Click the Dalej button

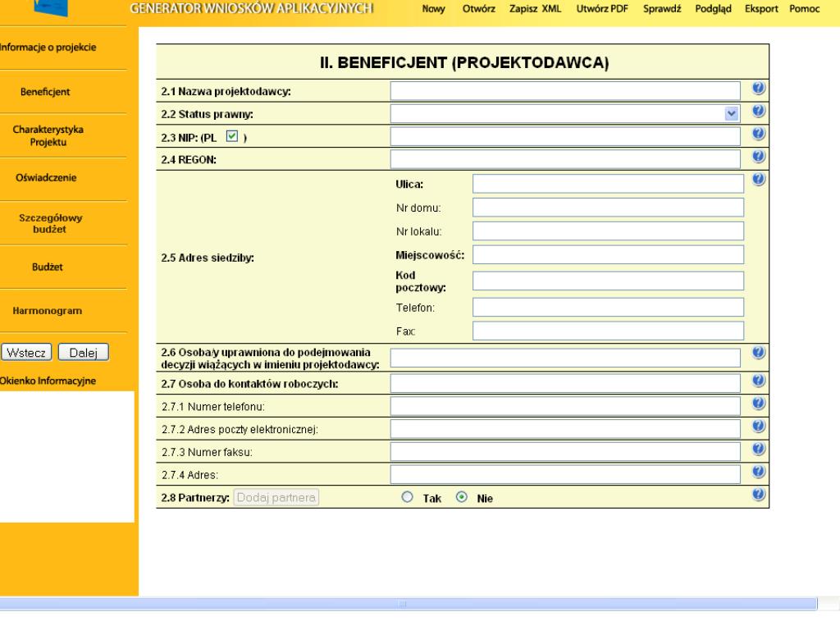tap(83, 353)
